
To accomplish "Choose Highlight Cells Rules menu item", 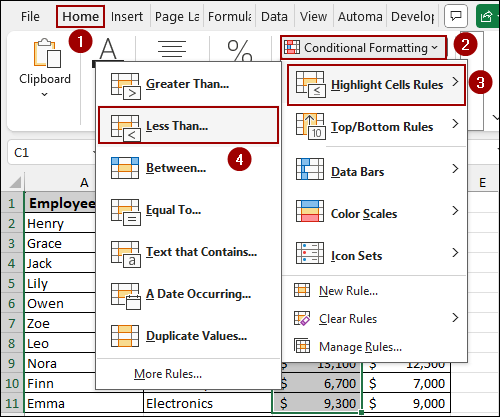I will [376, 85].
